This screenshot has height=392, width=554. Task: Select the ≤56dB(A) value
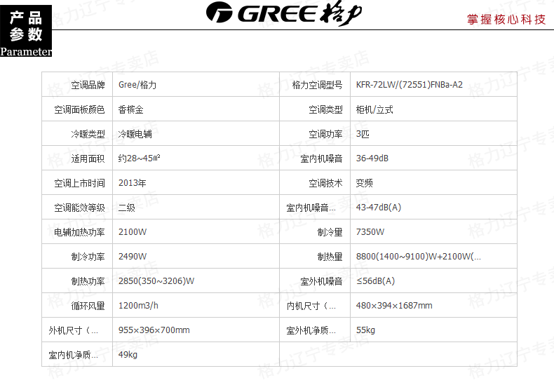tap(375, 281)
